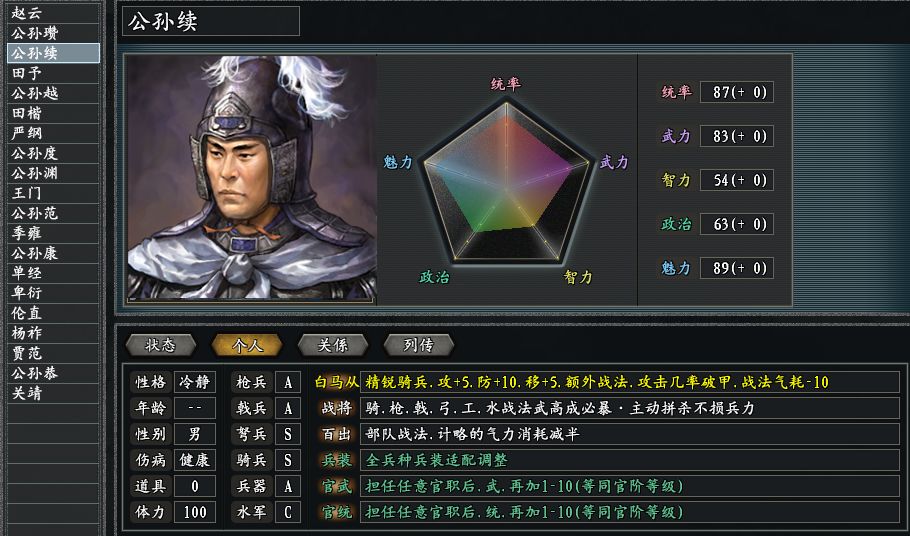This screenshot has height=536, width=910.
Task: Click the 魅力 stat field showing 89
Action: point(737,268)
